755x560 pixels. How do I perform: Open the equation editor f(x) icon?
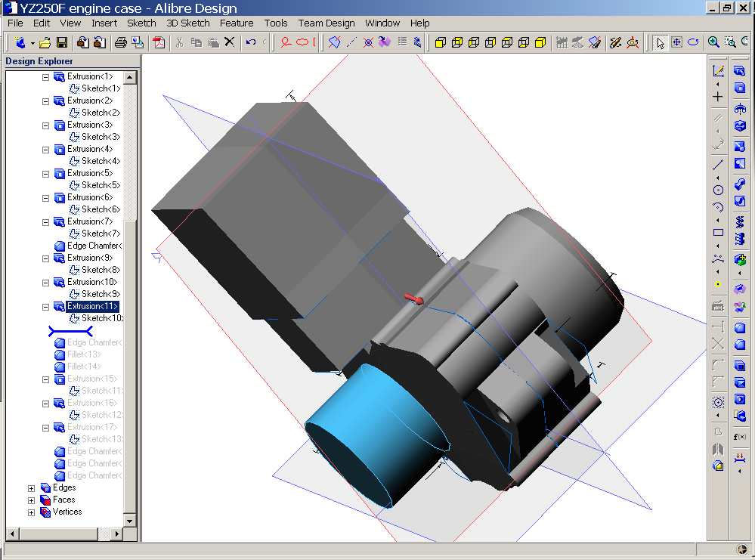(740, 437)
